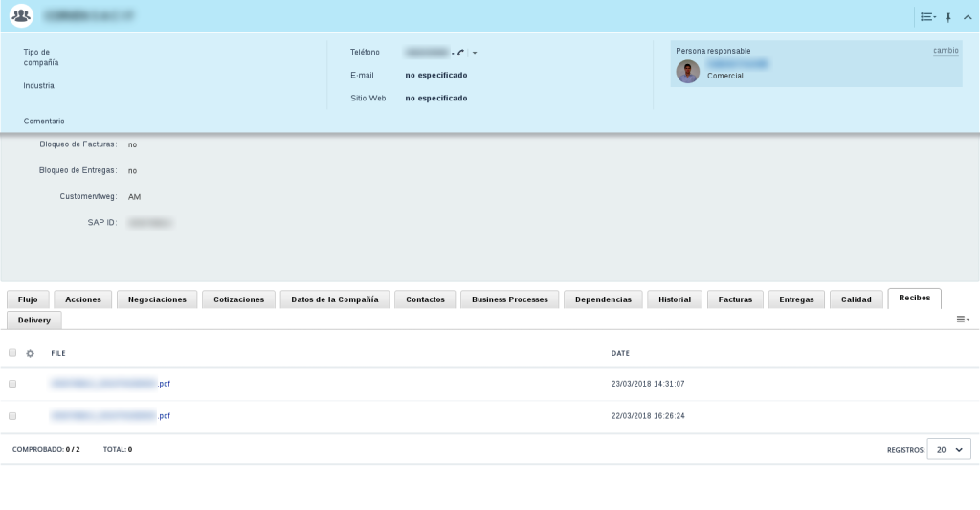980x510 pixels.
Task: Sort by the DATE column header
Action: (x=620, y=354)
